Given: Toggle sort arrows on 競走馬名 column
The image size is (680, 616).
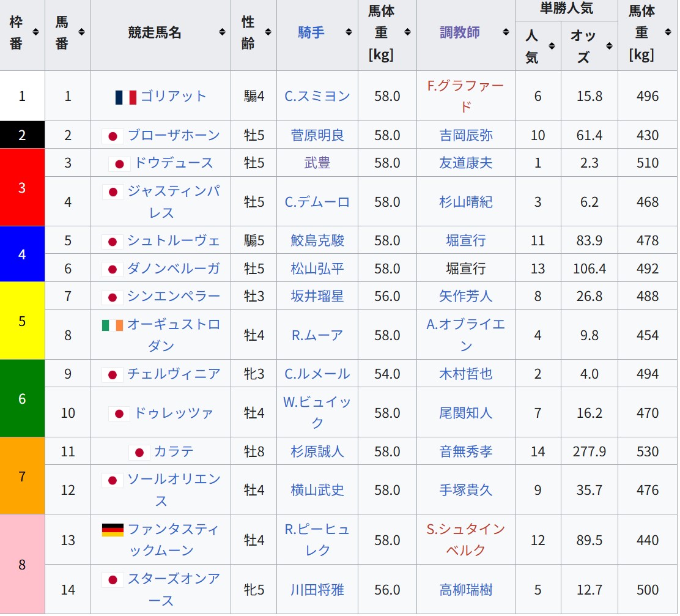Looking at the screenshot, I should (223, 32).
